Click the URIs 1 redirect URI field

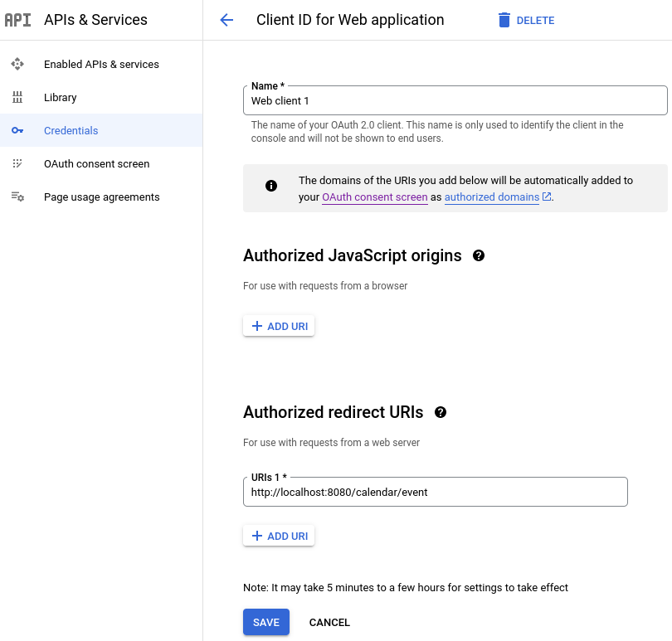436,492
